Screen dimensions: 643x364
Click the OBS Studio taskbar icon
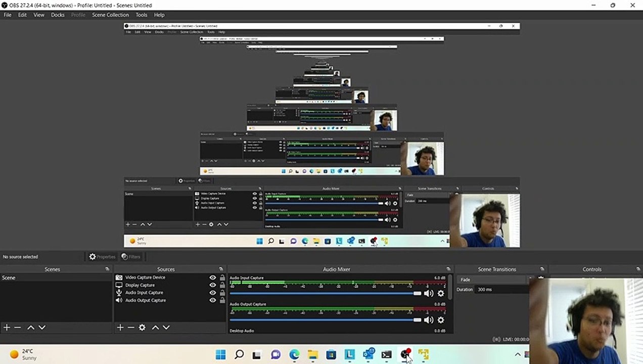(x=405, y=354)
